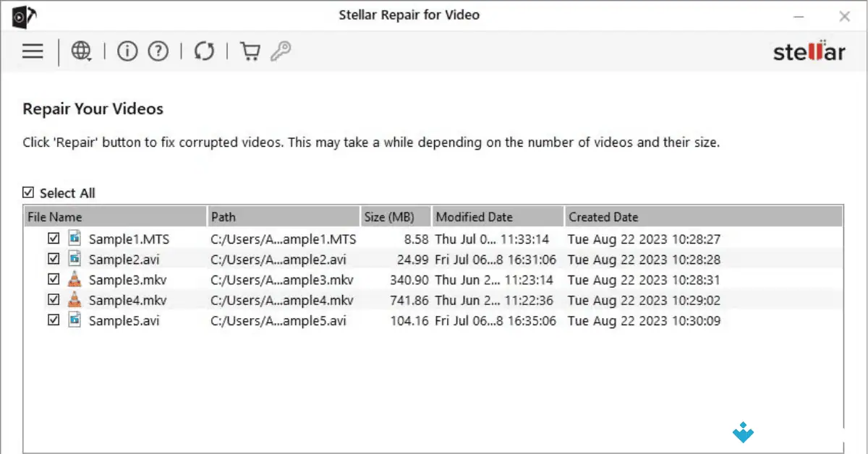Click the File Name column header
868x454 pixels.
pyautogui.click(x=54, y=216)
